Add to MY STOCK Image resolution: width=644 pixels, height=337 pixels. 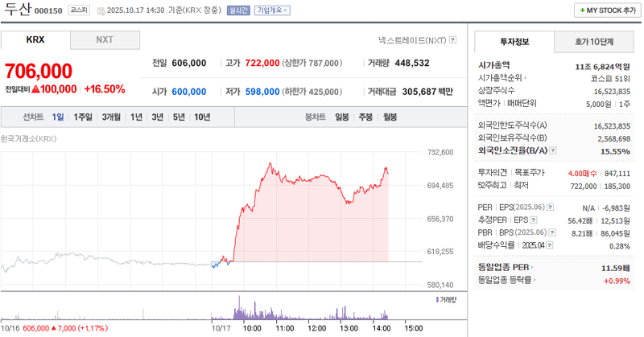coord(606,10)
